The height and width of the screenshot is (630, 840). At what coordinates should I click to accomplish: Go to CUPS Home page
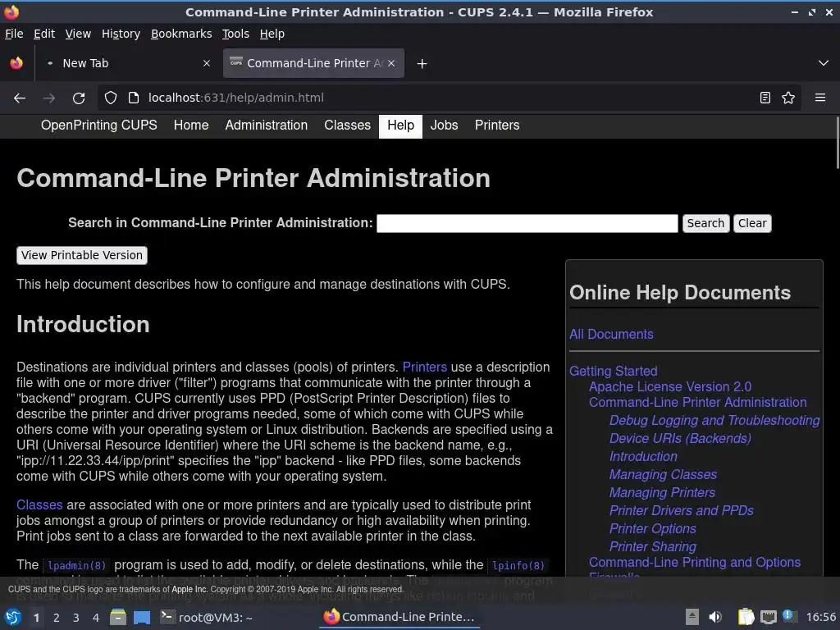191,126
